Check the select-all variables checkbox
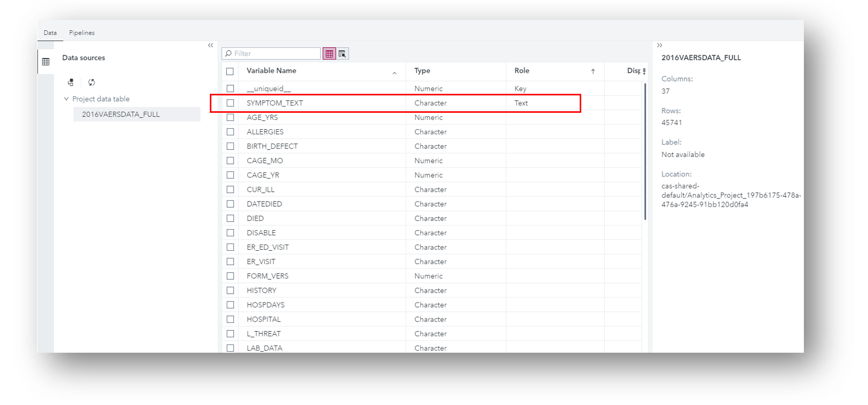 coord(230,71)
